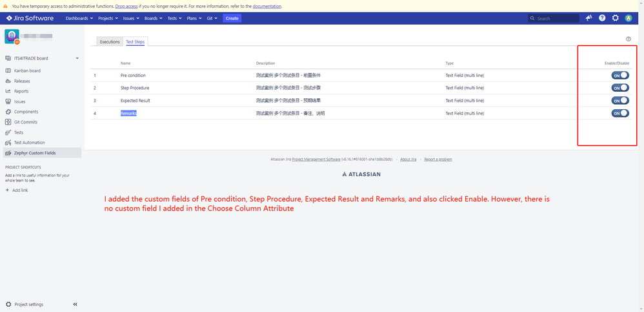
Task: Click the Components gear icon
Action: 8,112
